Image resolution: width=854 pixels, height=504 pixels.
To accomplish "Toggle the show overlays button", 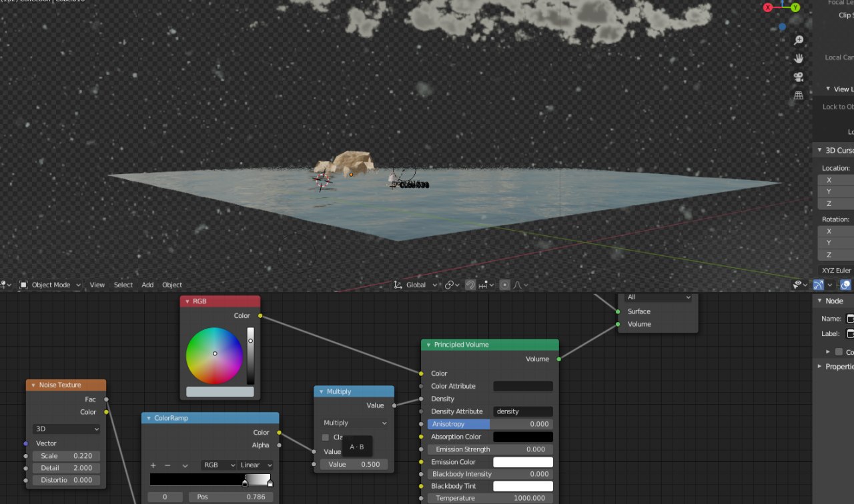I will [x=845, y=285].
